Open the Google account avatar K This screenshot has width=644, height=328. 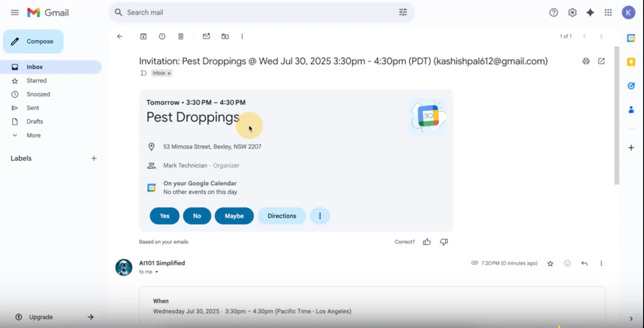(629, 12)
